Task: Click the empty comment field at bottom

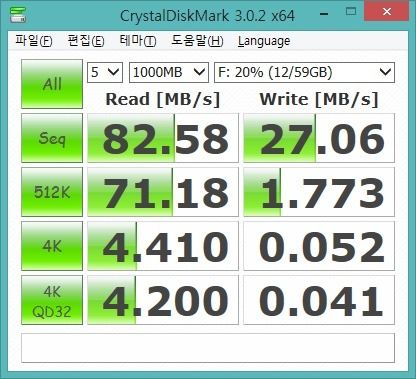Action: pyautogui.click(x=208, y=348)
